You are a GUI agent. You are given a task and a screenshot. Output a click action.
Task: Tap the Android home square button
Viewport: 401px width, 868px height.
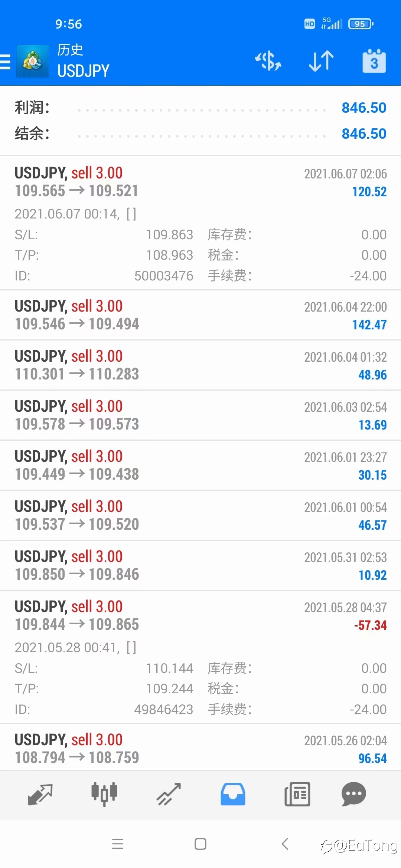tap(200, 844)
